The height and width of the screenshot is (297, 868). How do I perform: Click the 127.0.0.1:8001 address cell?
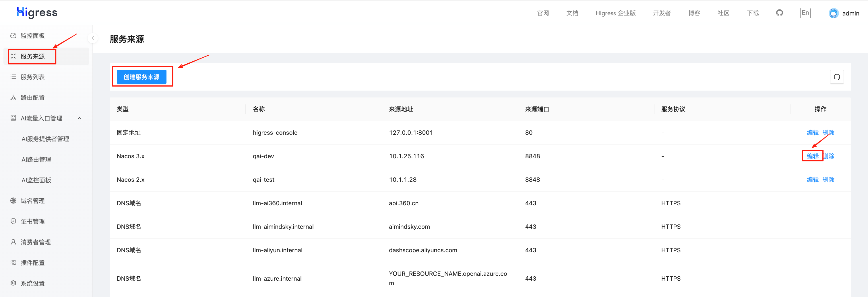(411, 132)
